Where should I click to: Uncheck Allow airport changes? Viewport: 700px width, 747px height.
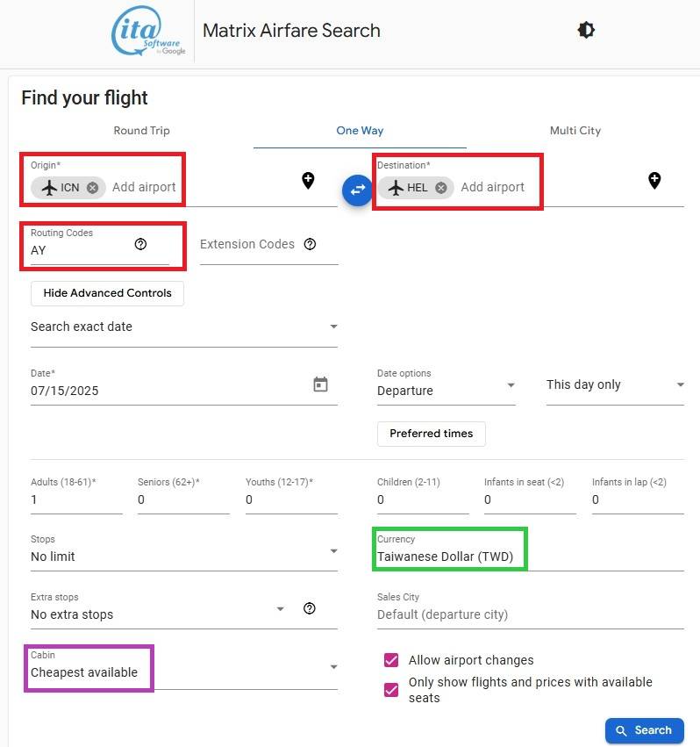pyautogui.click(x=391, y=660)
